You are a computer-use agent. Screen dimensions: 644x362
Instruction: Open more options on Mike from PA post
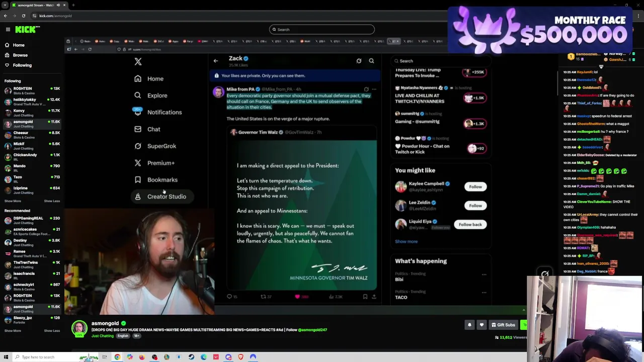click(374, 89)
